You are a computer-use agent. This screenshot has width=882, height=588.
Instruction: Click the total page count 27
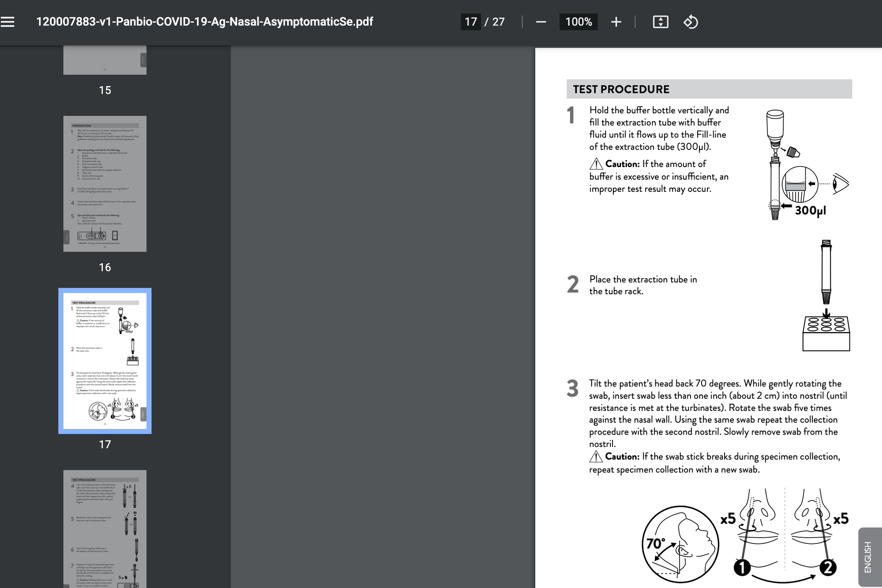tap(498, 22)
